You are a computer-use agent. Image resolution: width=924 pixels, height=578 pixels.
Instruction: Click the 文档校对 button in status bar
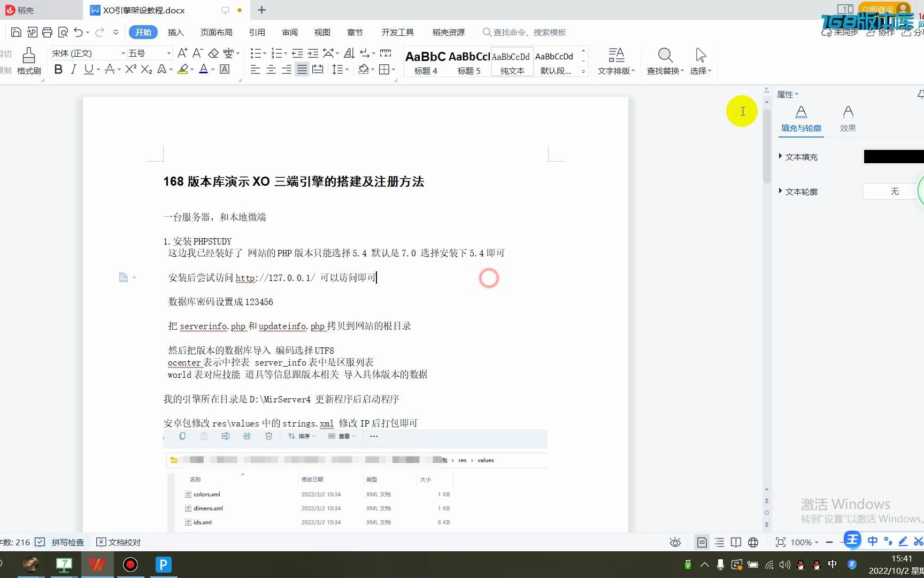[119, 542]
